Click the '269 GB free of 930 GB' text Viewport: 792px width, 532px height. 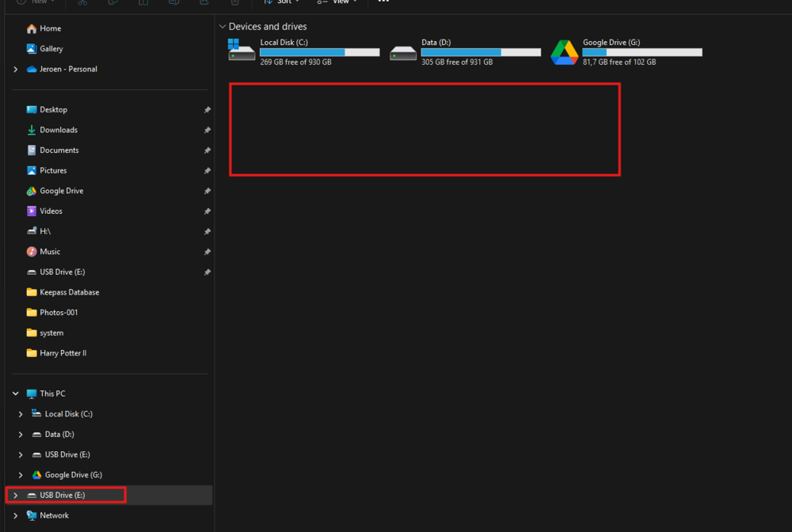tap(295, 62)
